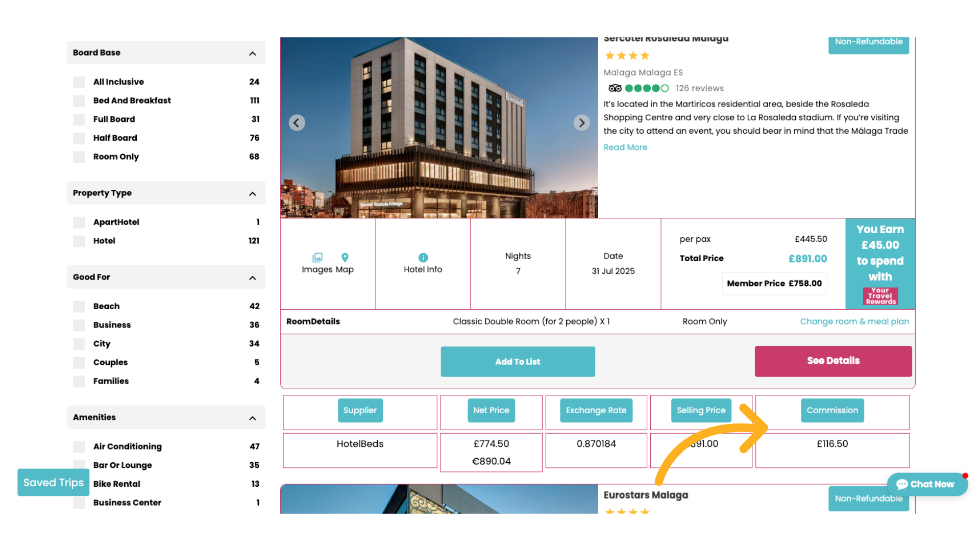The height and width of the screenshot is (551, 980).
Task: Click the Add To List button
Action: 518,362
